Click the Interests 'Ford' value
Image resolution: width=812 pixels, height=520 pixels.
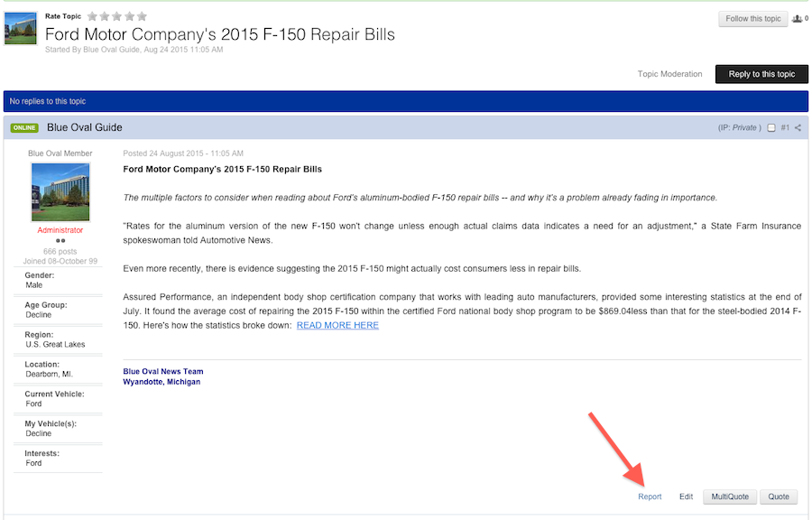point(33,463)
